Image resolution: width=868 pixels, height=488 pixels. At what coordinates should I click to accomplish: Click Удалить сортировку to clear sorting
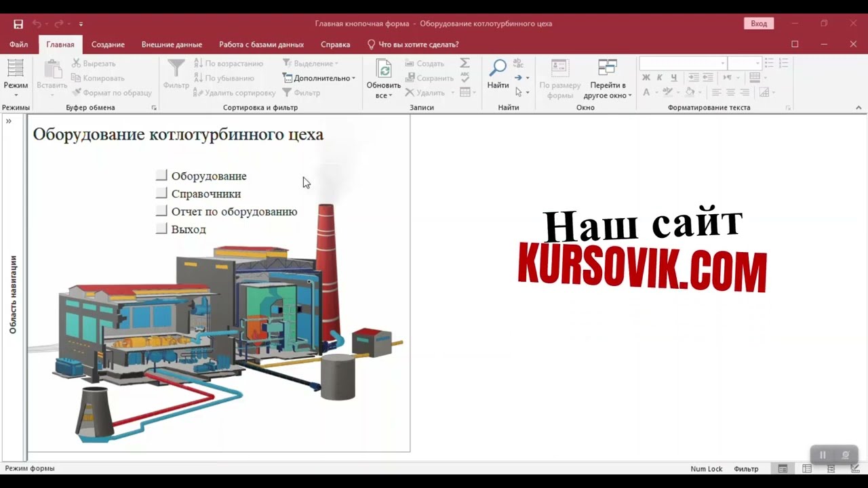[234, 93]
